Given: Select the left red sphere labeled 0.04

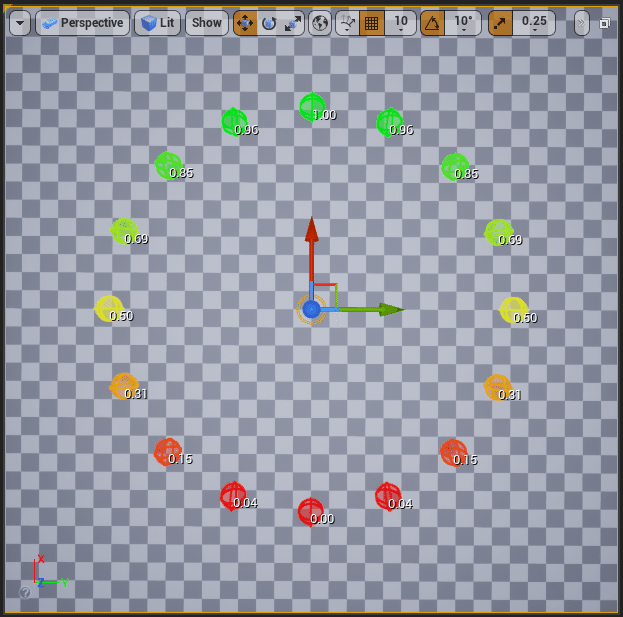Looking at the screenshot, I should tap(233, 496).
